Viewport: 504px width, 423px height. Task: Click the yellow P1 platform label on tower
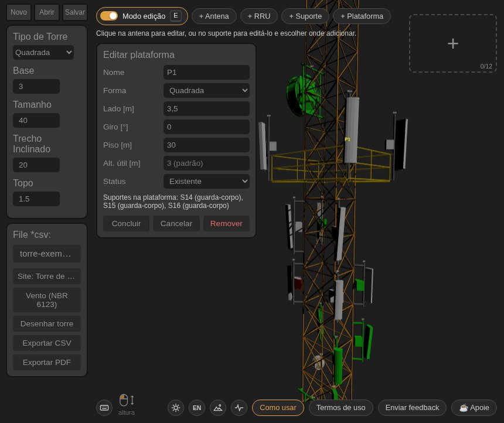point(348,139)
